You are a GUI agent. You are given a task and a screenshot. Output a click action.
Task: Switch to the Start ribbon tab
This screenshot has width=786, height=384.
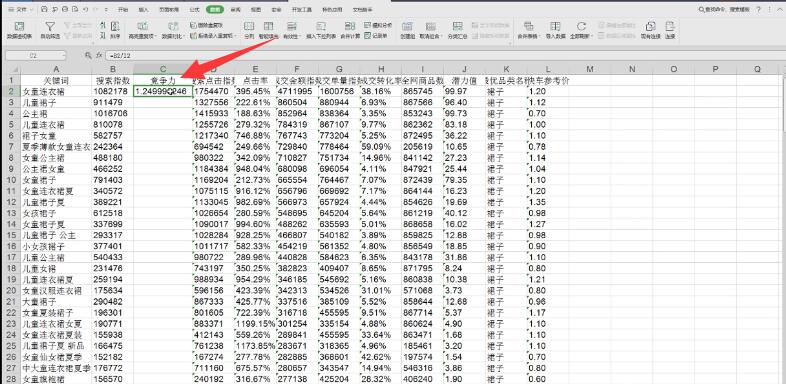pos(122,10)
